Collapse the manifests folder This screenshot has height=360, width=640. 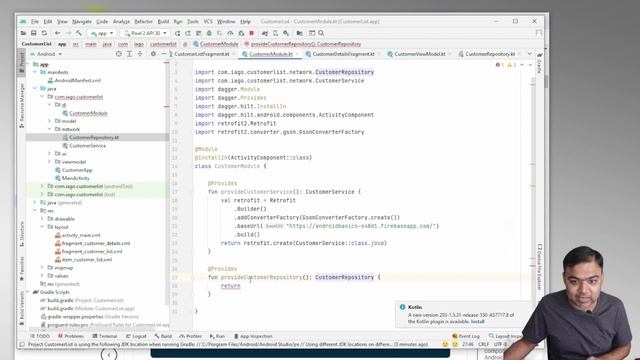[35, 72]
